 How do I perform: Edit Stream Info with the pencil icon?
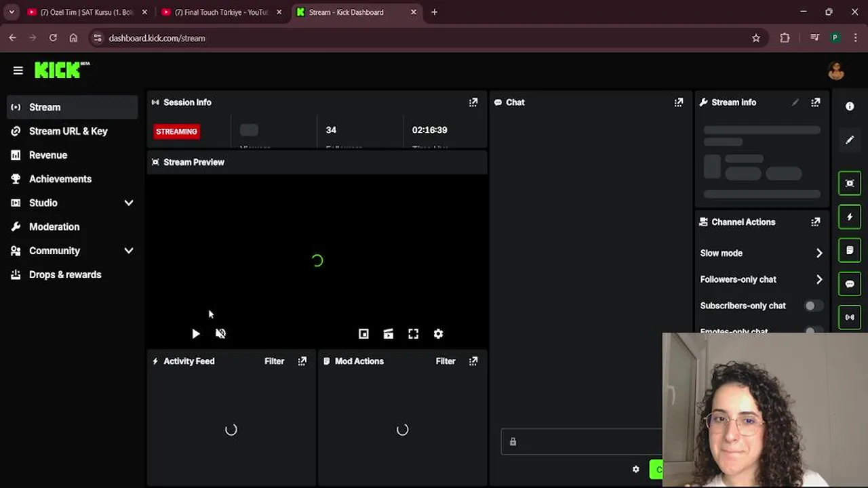(x=795, y=102)
